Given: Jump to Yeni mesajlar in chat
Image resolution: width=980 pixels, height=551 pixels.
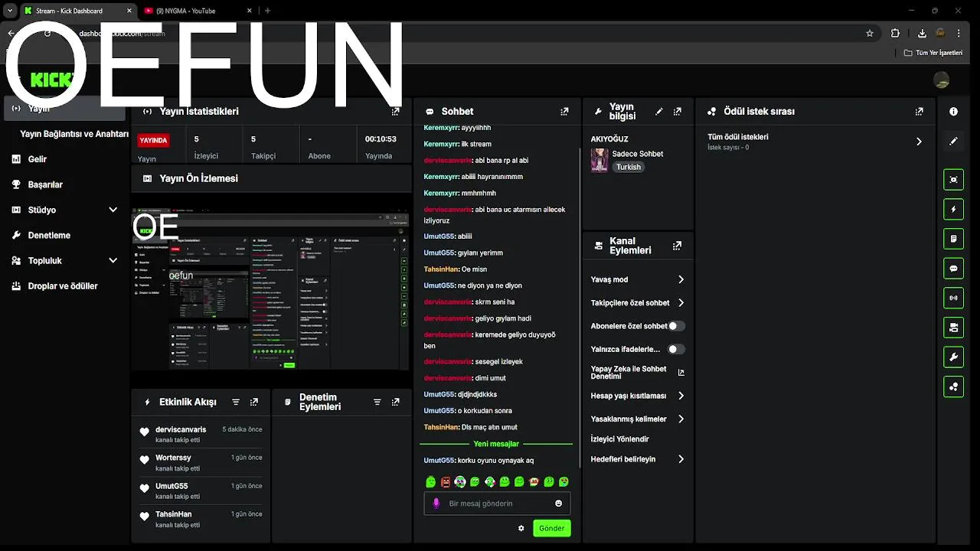Looking at the screenshot, I should (496, 444).
